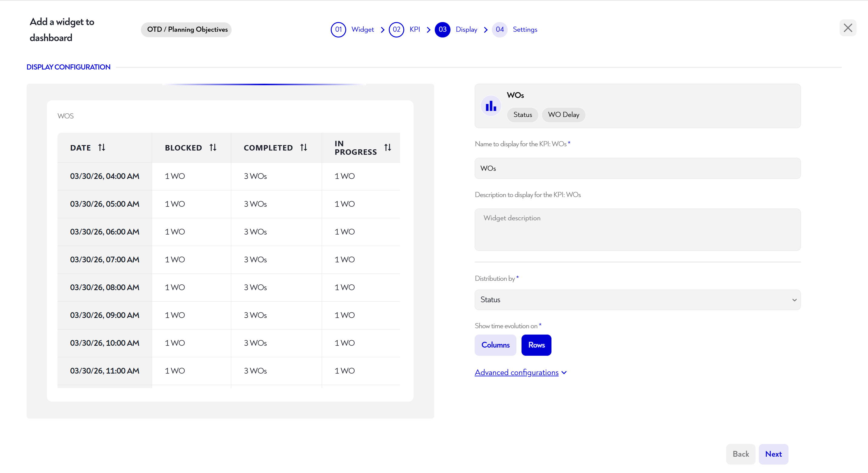Toggle sort on the Completed column

(x=303, y=147)
